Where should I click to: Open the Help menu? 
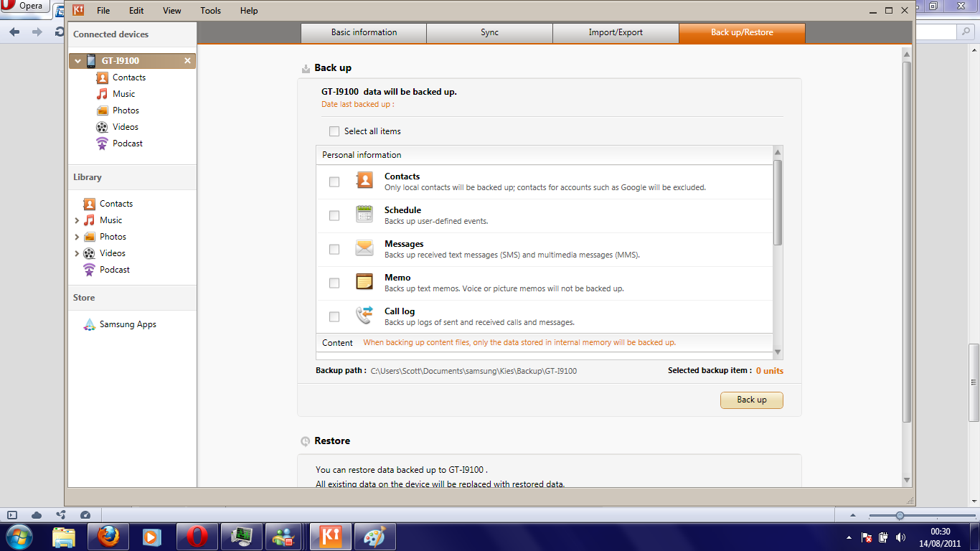(249, 11)
